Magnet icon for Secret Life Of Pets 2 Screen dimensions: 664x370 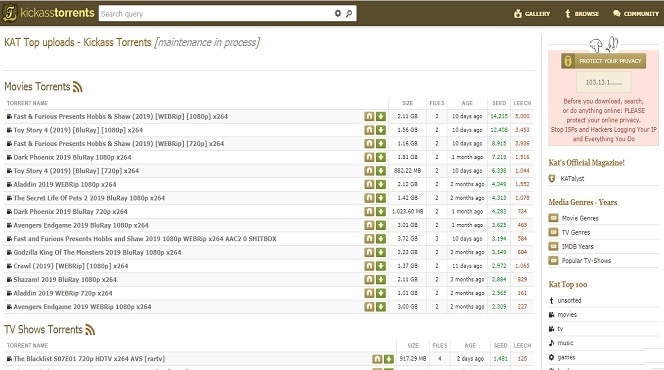pyautogui.click(x=369, y=198)
